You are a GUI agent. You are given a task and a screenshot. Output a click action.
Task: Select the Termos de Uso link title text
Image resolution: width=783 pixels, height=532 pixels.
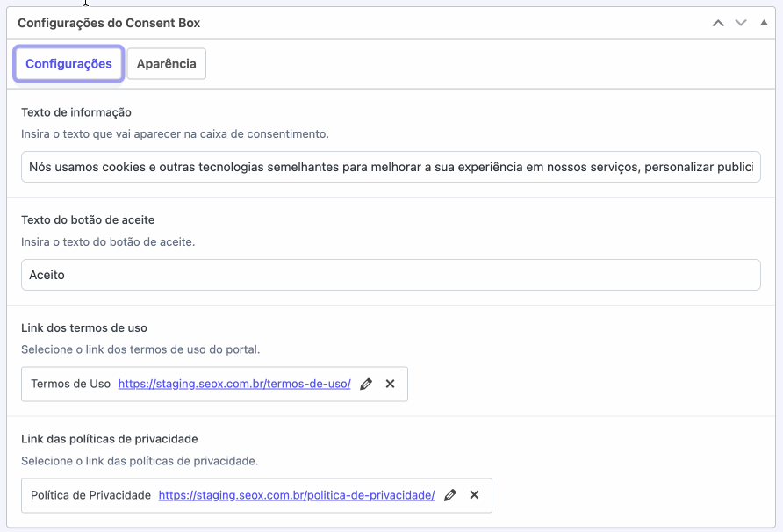pos(71,384)
